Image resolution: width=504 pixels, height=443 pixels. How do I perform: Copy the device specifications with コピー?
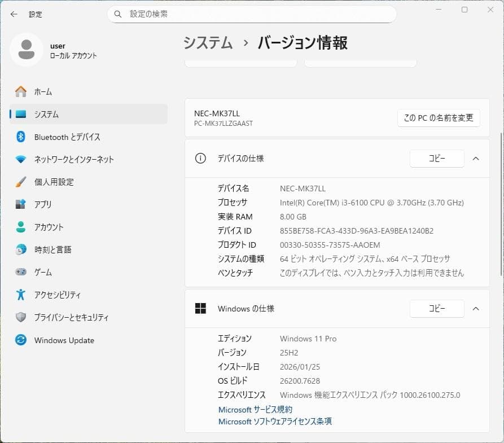point(436,159)
